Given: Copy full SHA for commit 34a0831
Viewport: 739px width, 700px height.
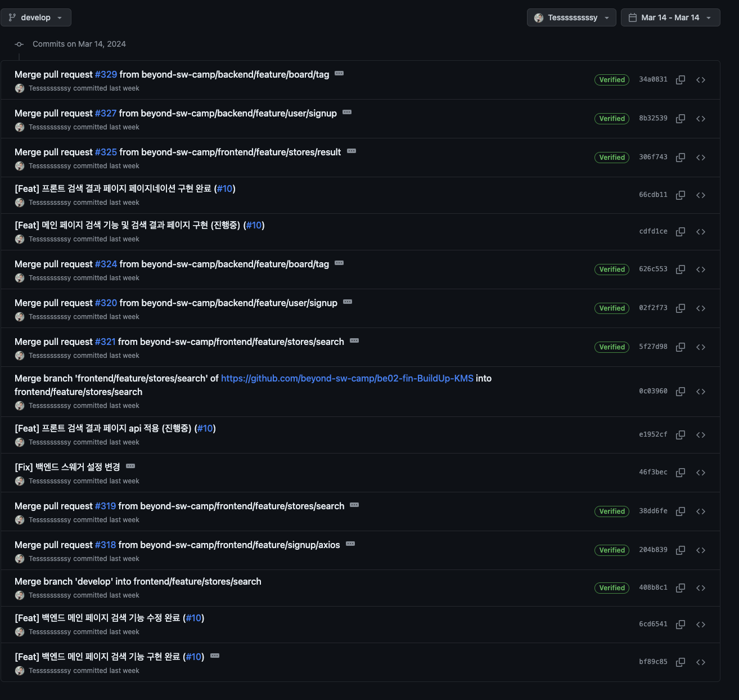Looking at the screenshot, I should pos(681,80).
